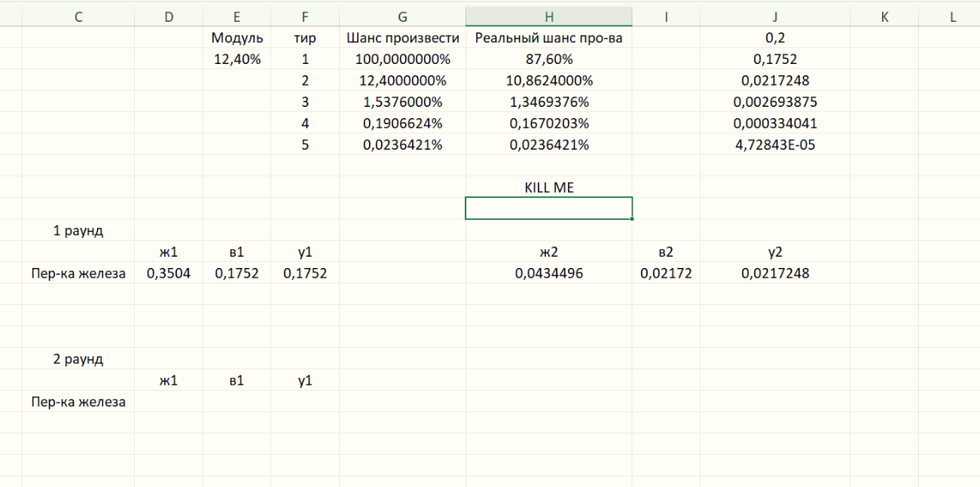
Task: Click tier number 5 cell
Action: coord(305,145)
